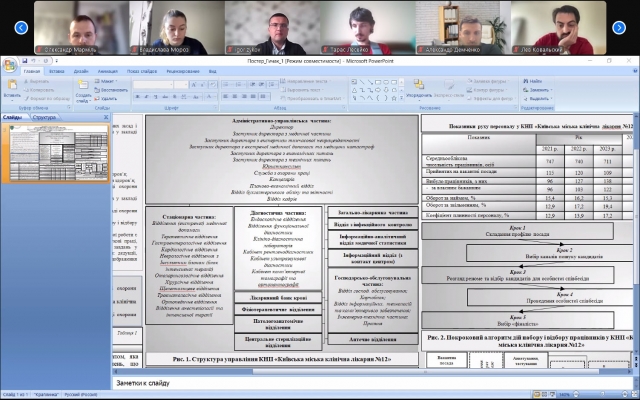The height and width of the screenshot is (400, 640).
Task: Open the Шрифт dialog launcher
Action: (215, 108)
